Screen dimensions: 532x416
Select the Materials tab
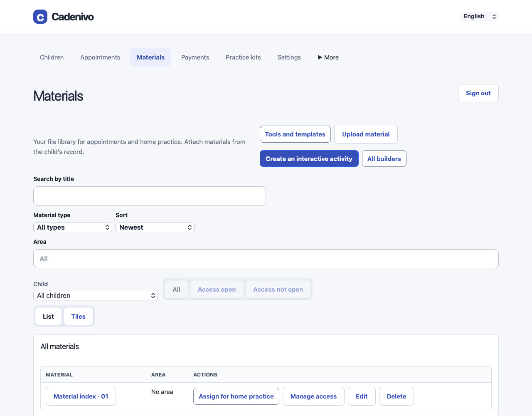click(x=151, y=57)
